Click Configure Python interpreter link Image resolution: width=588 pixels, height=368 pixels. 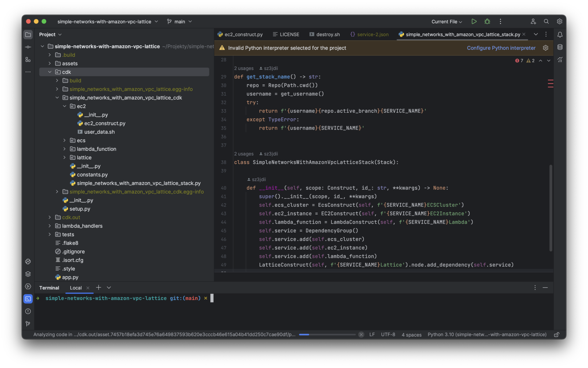pyautogui.click(x=501, y=48)
